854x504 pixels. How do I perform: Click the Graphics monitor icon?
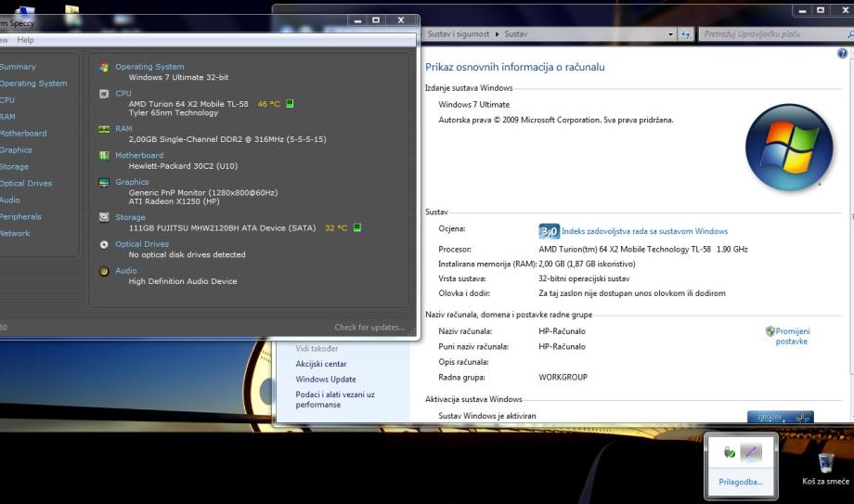104,183
